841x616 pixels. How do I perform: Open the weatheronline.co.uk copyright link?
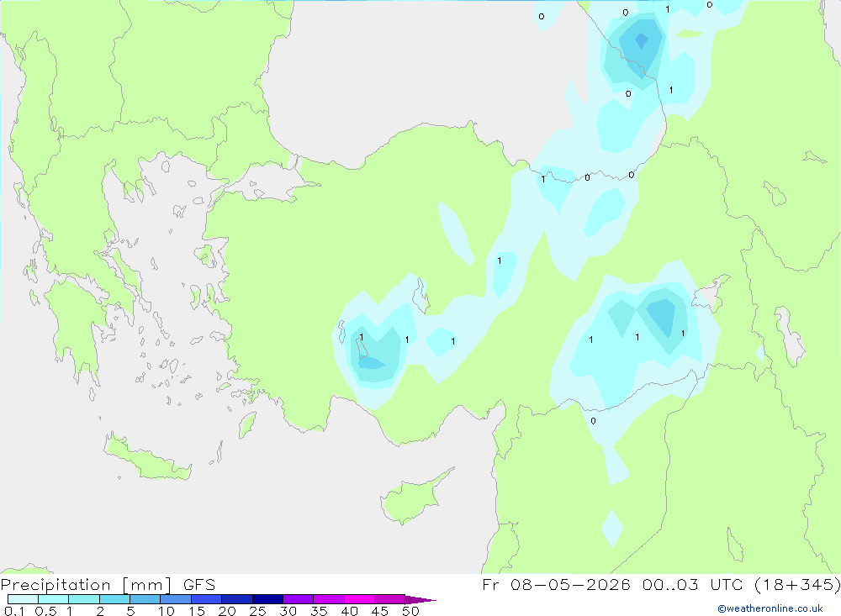click(x=770, y=608)
